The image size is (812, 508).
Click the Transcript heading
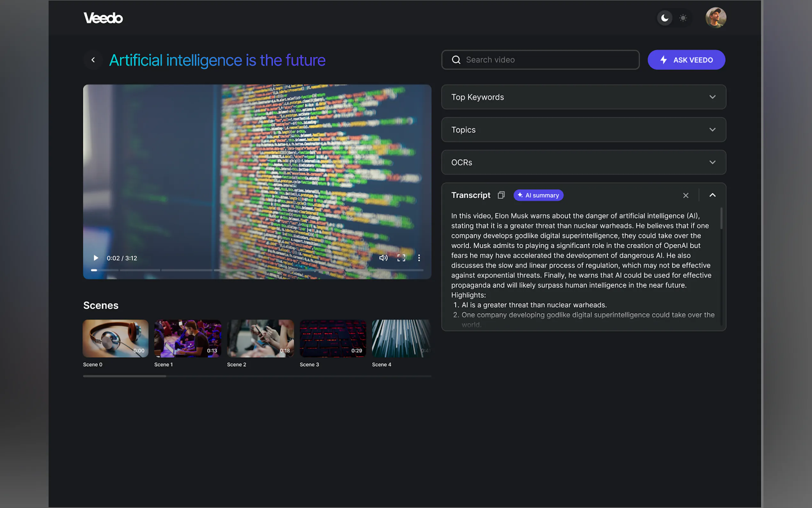[471, 195]
